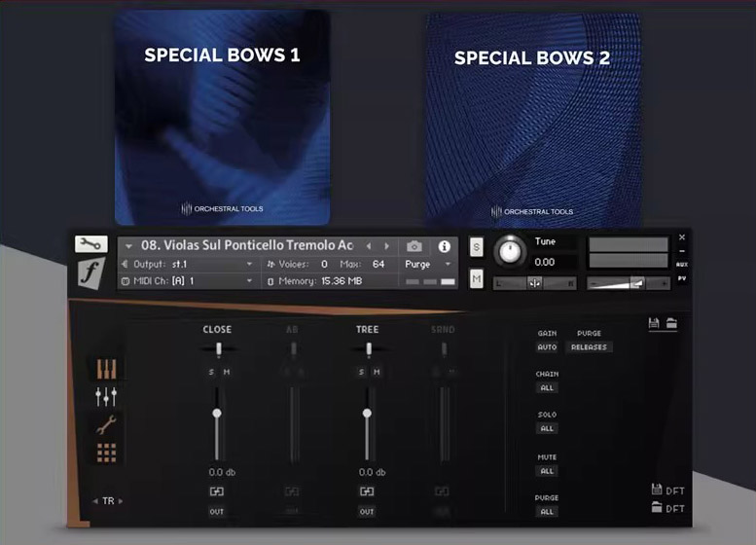The image size is (756, 545).
Task: Open the grid view icon in sidebar
Action: coord(106,453)
